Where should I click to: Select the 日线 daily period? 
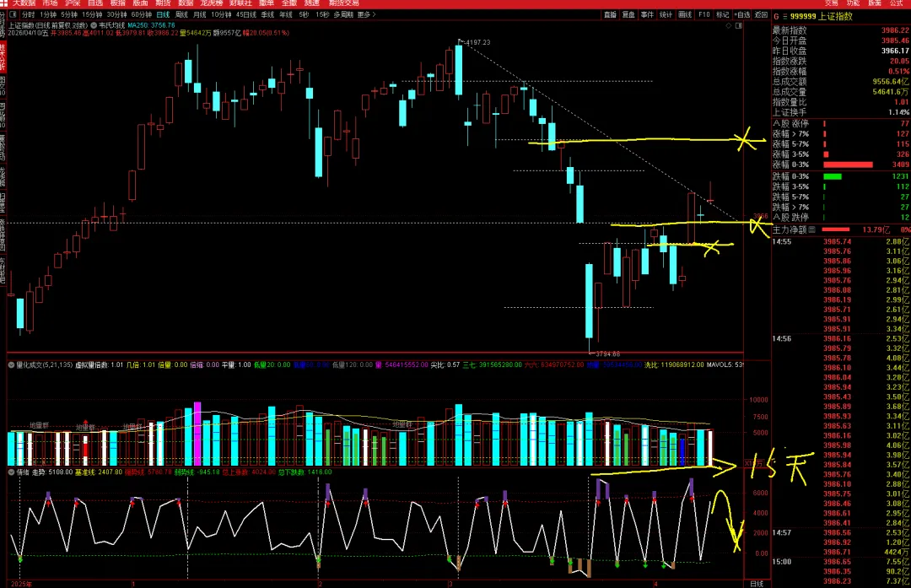(164, 14)
